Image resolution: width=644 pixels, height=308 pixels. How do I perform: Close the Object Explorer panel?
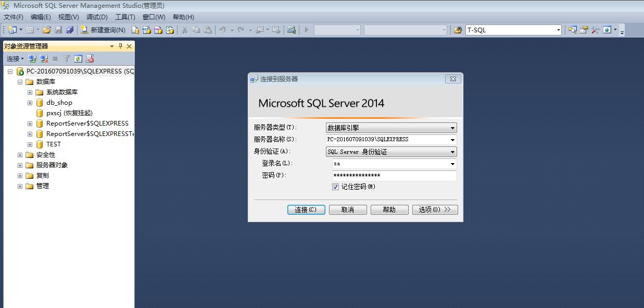click(x=129, y=46)
